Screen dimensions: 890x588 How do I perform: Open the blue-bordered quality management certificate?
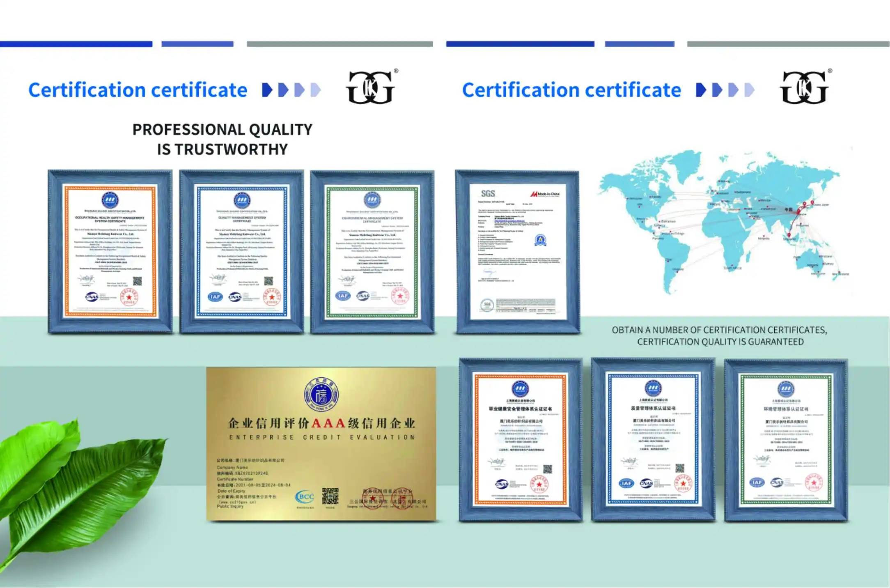pyautogui.click(x=241, y=251)
